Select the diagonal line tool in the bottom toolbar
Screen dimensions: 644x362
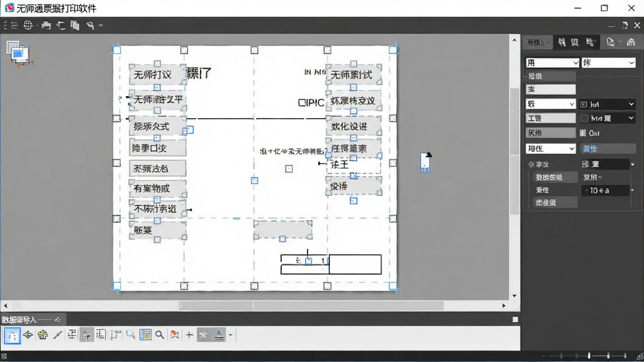point(57,335)
